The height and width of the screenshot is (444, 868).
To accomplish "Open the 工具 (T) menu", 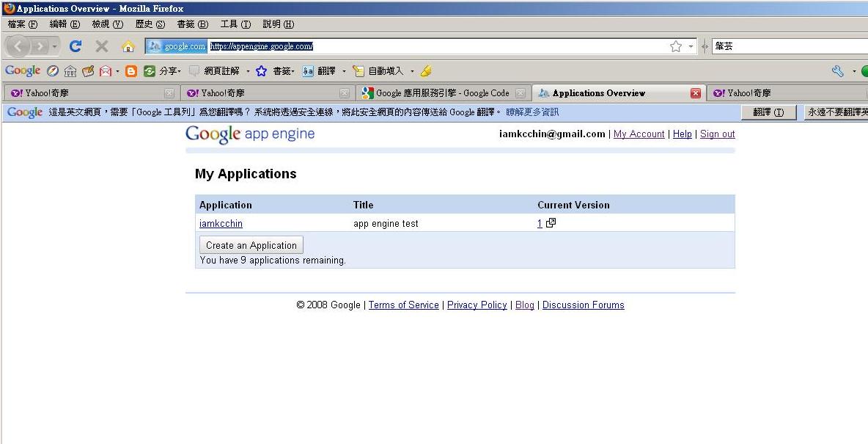I will coord(235,23).
